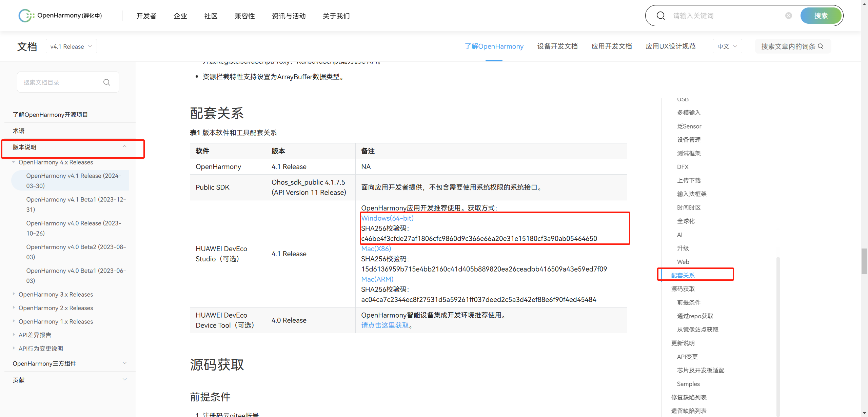The width and height of the screenshot is (868, 417).
Task: Click the page vertical scrollbar thumb
Action: (x=864, y=261)
